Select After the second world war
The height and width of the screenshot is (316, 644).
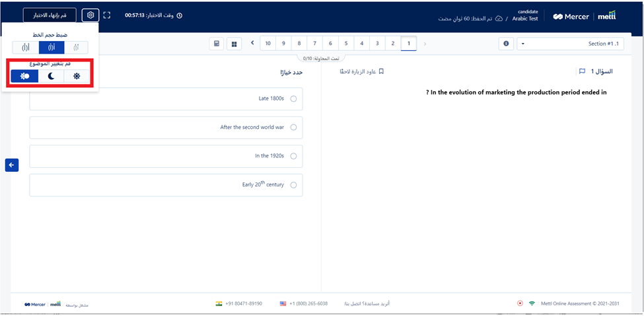[166, 128]
